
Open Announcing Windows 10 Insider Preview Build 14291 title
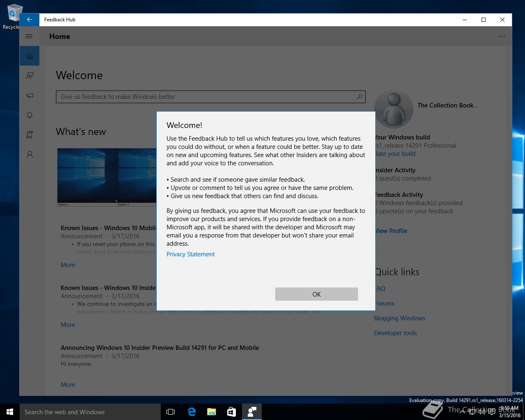tap(160, 348)
